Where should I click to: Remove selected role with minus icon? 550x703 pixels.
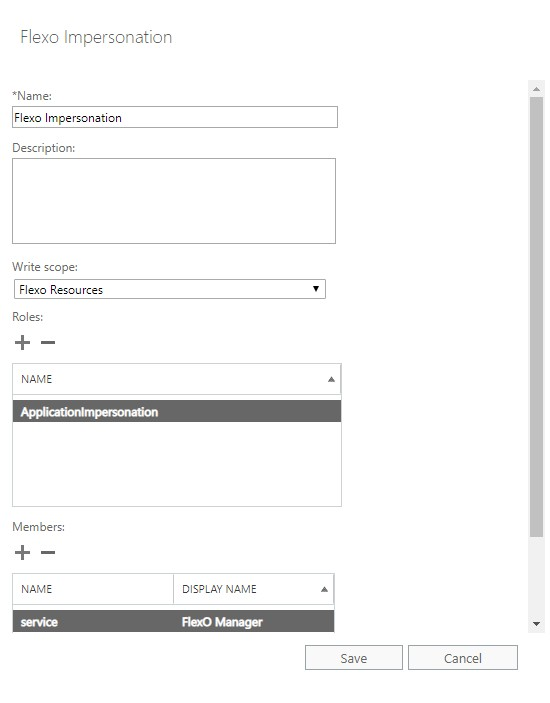(x=48, y=343)
